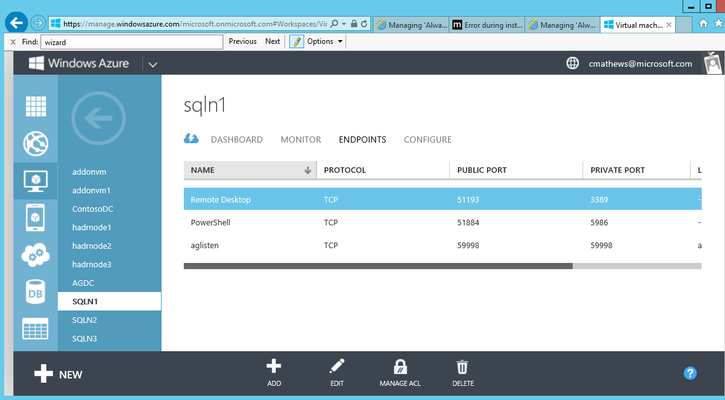
Task: Open the Mobile Services phone icon in sidebar
Action: (36, 217)
